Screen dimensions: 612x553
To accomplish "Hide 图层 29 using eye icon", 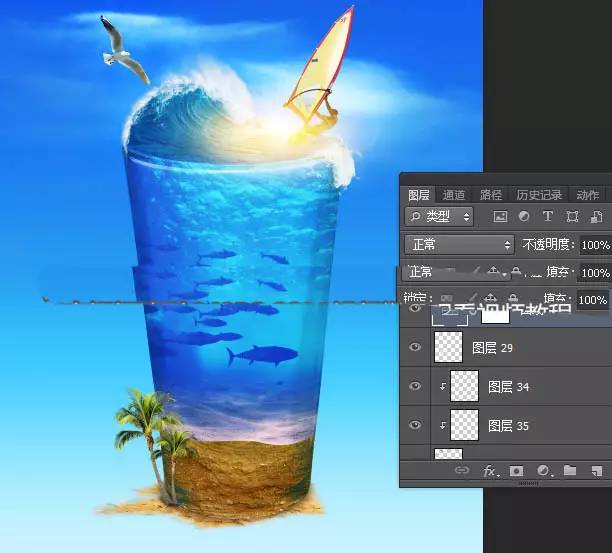I will coord(416,347).
